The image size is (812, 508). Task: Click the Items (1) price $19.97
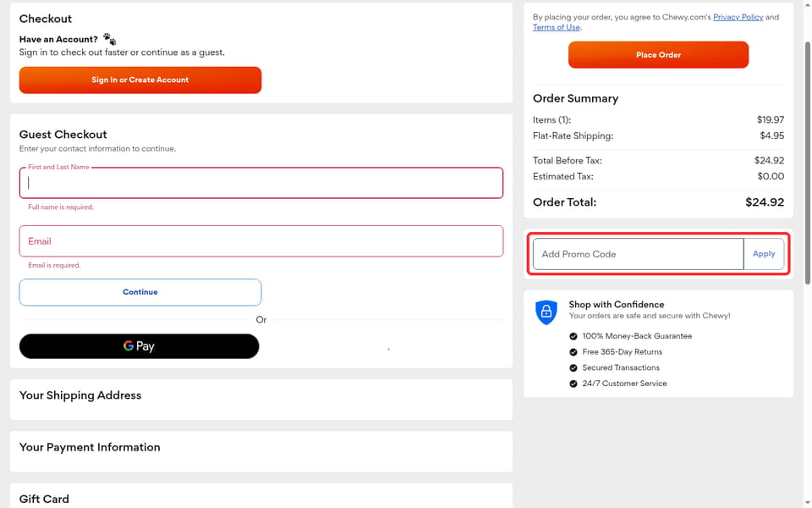770,119
